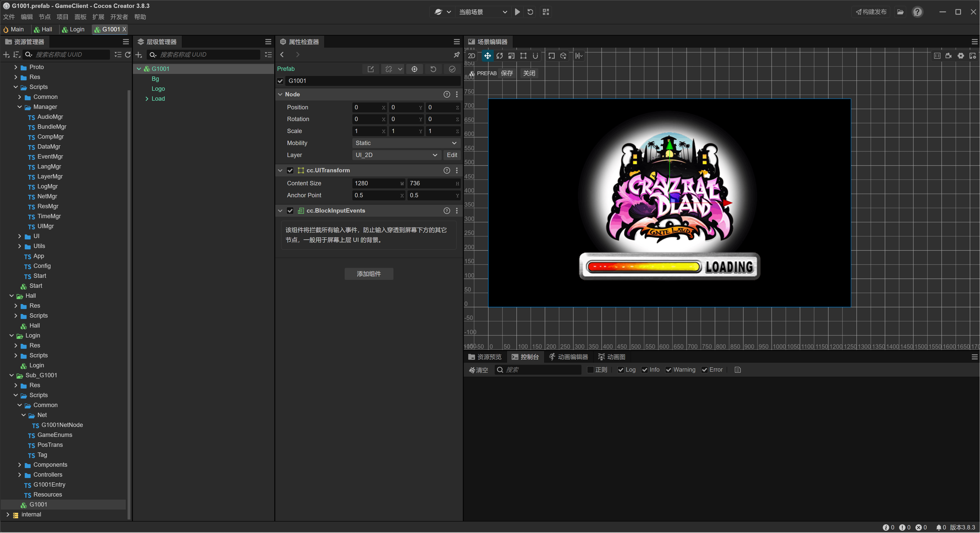Select the move transform tool in scene editor

[x=487, y=56]
